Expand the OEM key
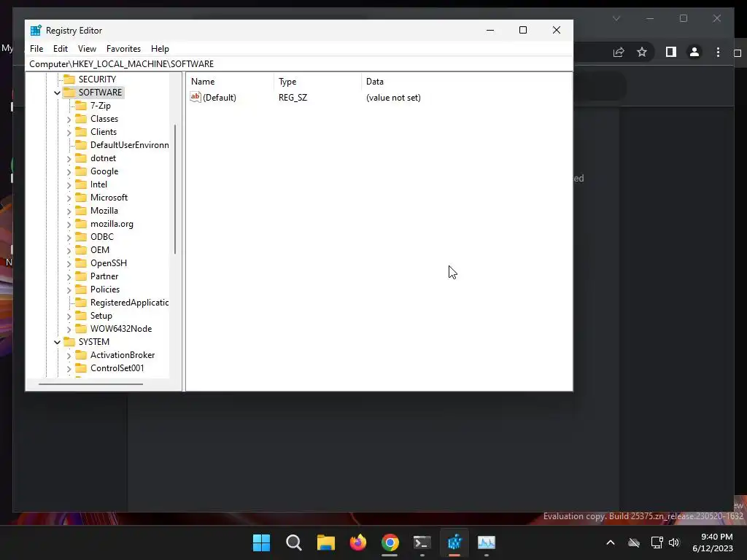Image resolution: width=747 pixels, height=560 pixels. (x=69, y=250)
